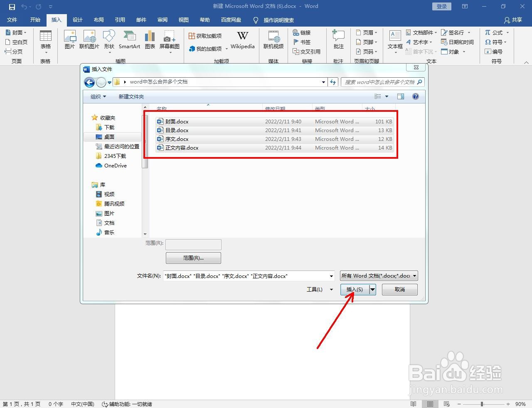Refresh the folder in the address bar

(x=333, y=82)
